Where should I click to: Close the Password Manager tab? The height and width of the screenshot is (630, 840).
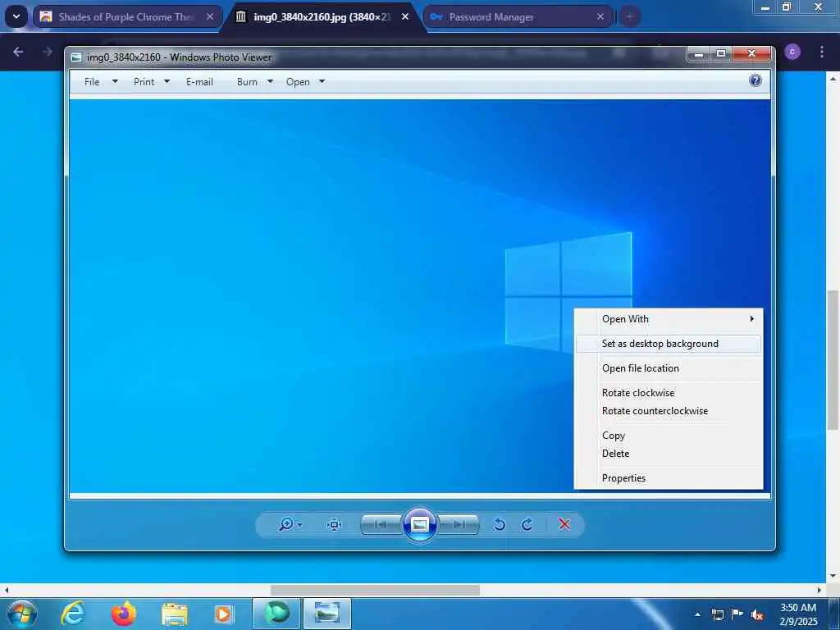(x=600, y=16)
